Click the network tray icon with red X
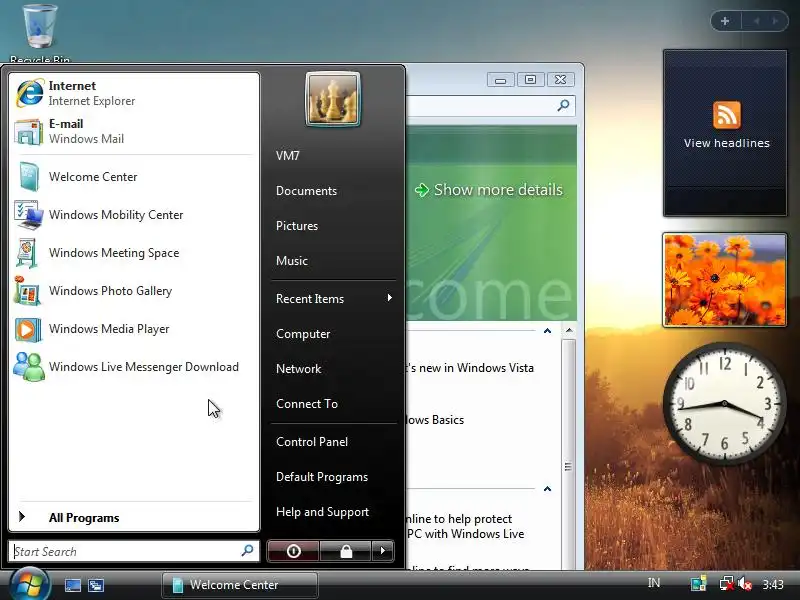Viewport: 800px width, 600px height. tap(726, 584)
